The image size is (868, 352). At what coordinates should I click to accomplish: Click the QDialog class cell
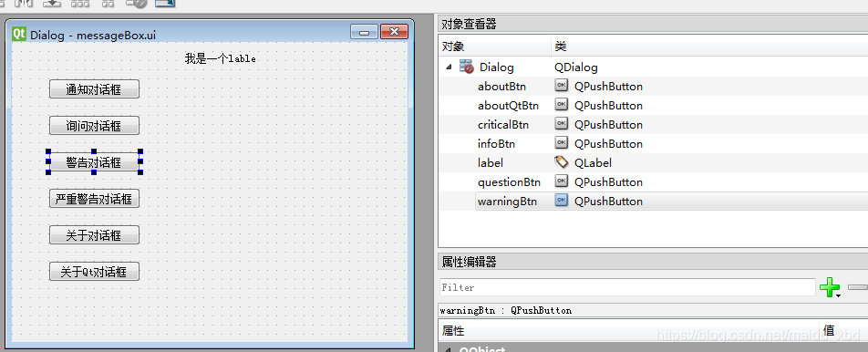pyautogui.click(x=575, y=67)
